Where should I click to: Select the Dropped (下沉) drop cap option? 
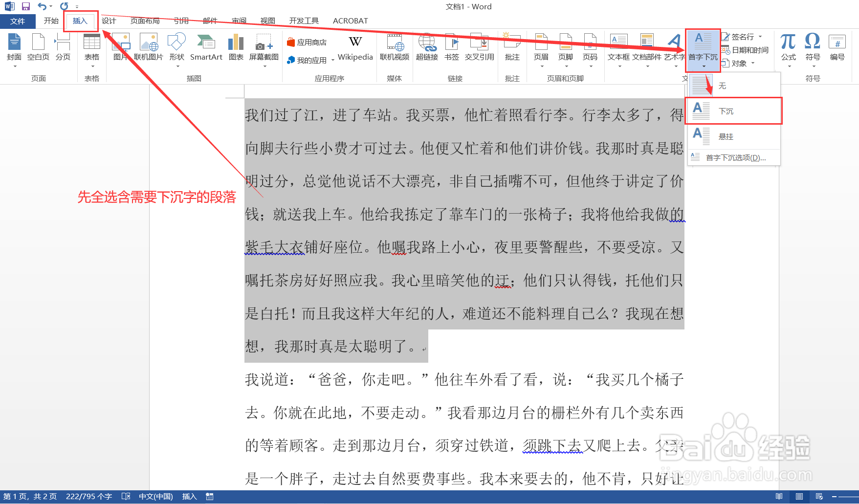[734, 111]
